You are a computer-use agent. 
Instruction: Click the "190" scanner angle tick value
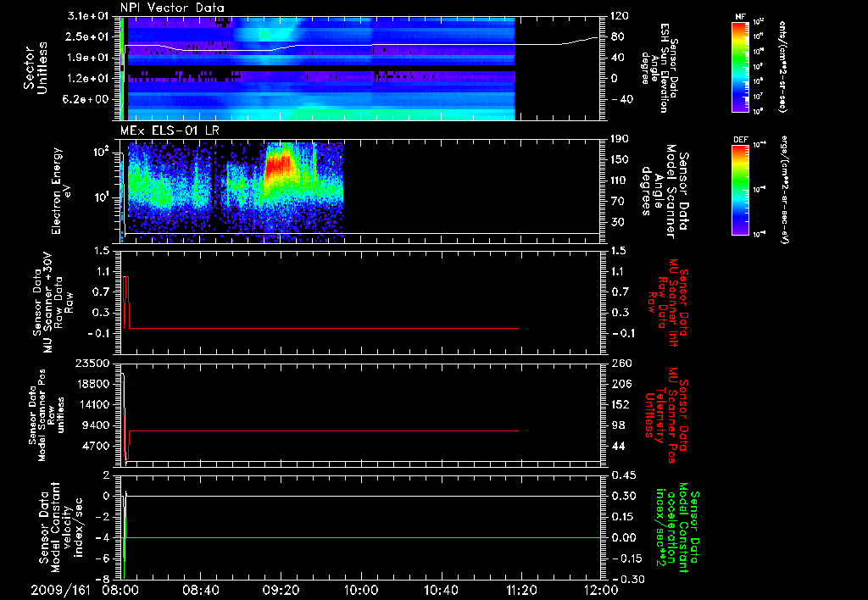pyautogui.click(x=620, y=139)
